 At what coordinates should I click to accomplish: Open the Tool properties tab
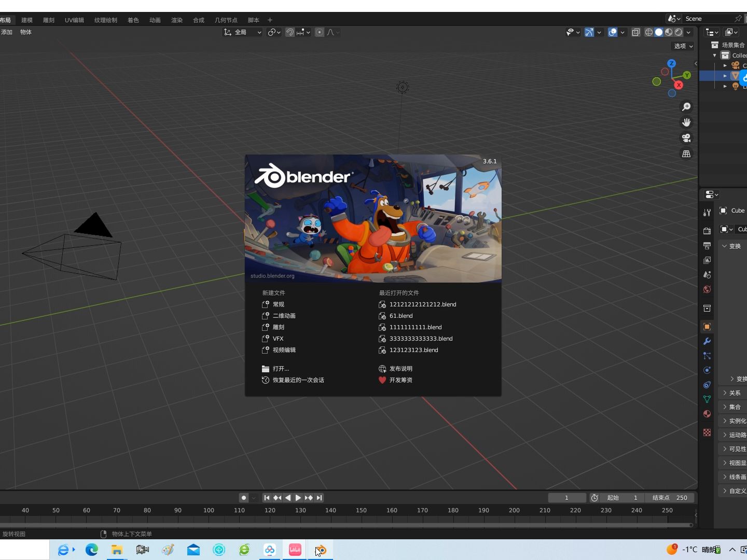tap(707, 213)
